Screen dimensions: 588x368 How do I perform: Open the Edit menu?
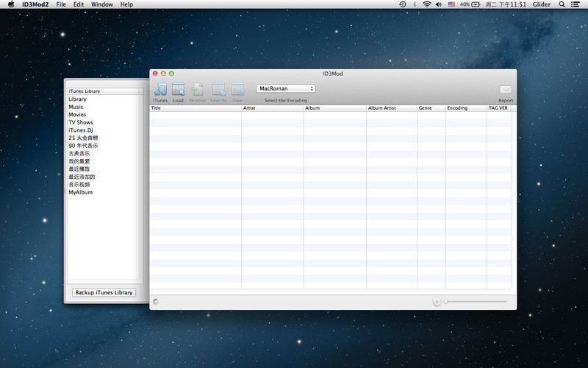click(79, 4)
